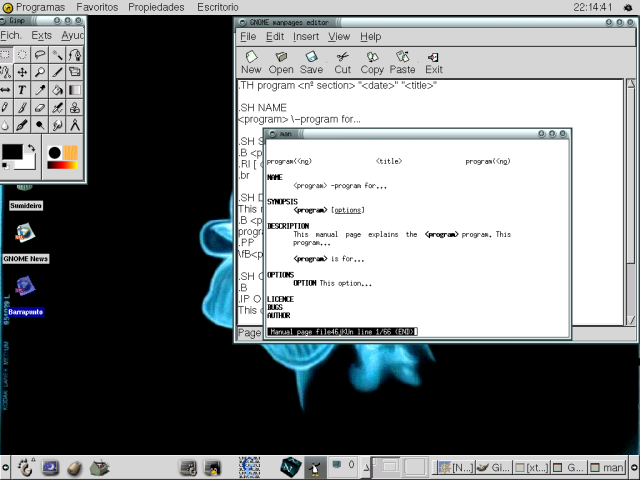Choose the Bucket Fill tool
Viewport: 640px width, 480px height.
coord(58,90)
